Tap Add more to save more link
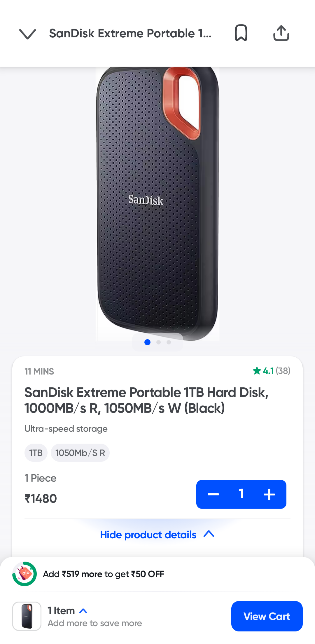 click(x=95, y=623)
